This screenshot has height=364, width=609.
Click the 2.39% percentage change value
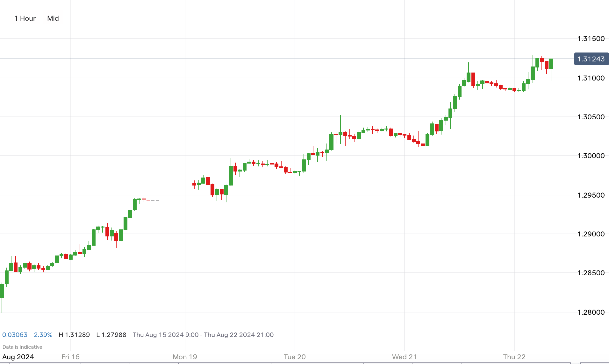tap(43, 335)
